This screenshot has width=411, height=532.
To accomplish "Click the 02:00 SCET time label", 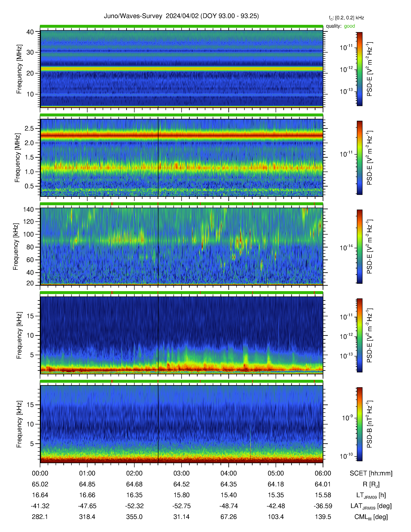I will pyautogui.click(x=134, y=473).
